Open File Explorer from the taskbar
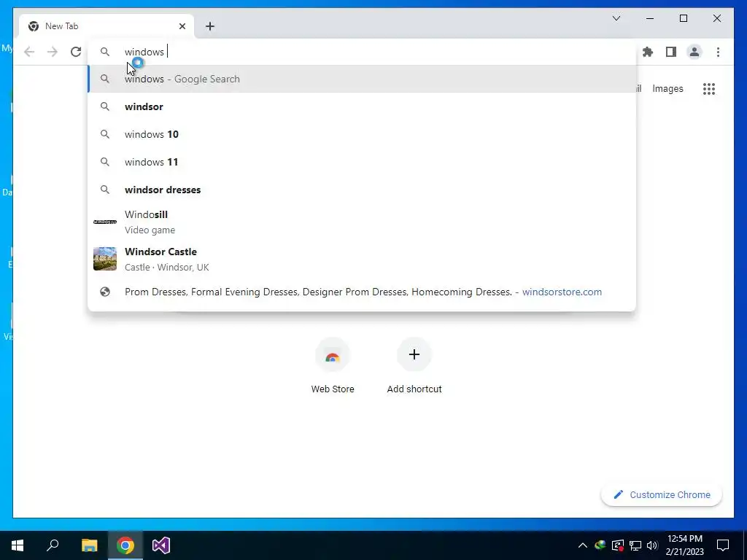The image size is (747, 560). pos(89,545)
